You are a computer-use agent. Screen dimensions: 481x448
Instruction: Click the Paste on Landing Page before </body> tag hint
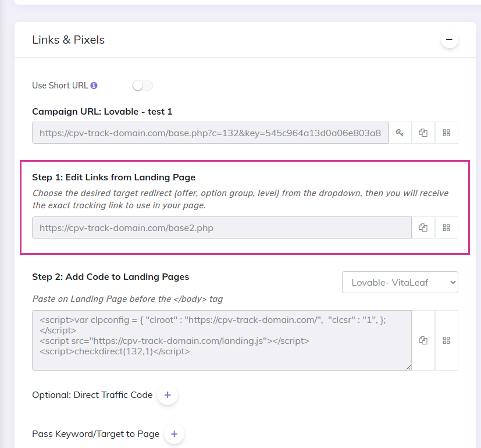coord(127,299)
